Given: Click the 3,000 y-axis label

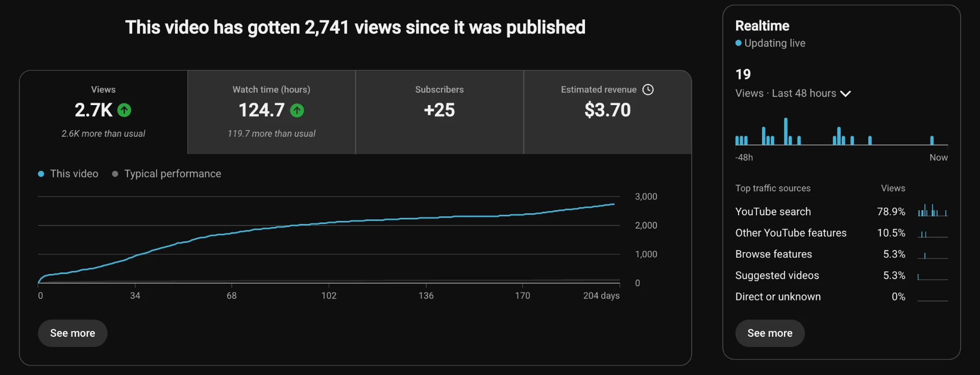Looking at the screenshot, I should (x=646, y=197).
